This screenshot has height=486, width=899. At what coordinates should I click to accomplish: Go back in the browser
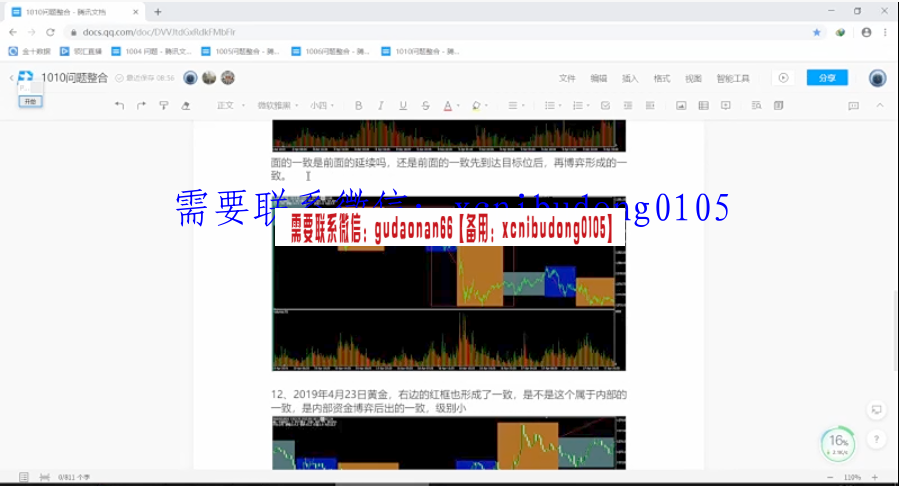pos(13,32)
